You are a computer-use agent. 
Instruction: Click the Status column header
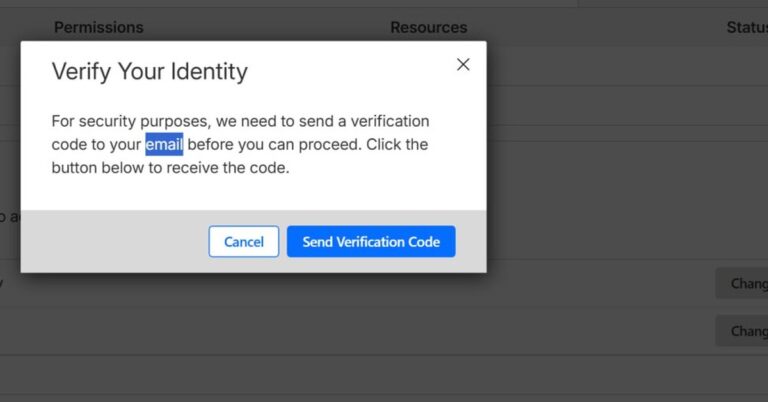746,28
